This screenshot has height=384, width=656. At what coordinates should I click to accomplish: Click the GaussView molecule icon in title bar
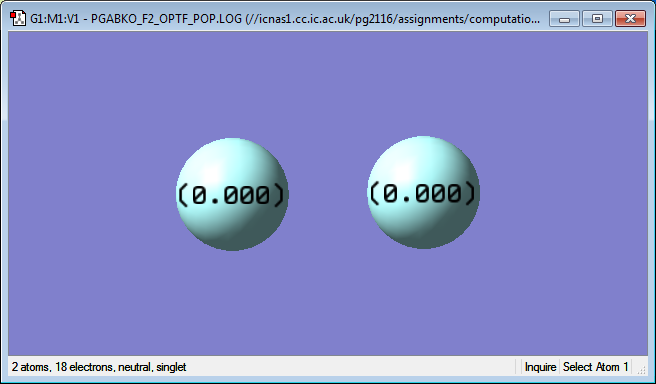point(18,18)
